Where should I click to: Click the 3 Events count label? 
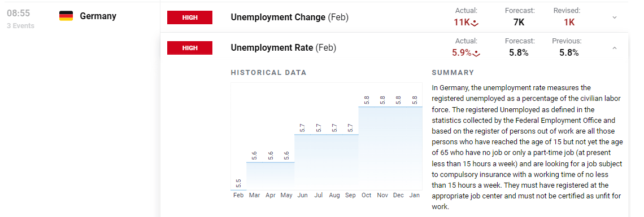click(x=20, y=26)
